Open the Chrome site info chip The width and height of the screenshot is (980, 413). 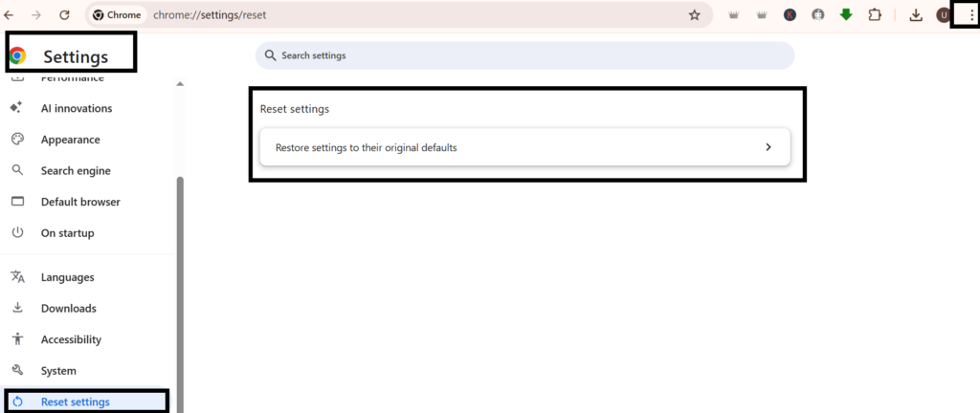pyautogui.click(x=118, y=15)
